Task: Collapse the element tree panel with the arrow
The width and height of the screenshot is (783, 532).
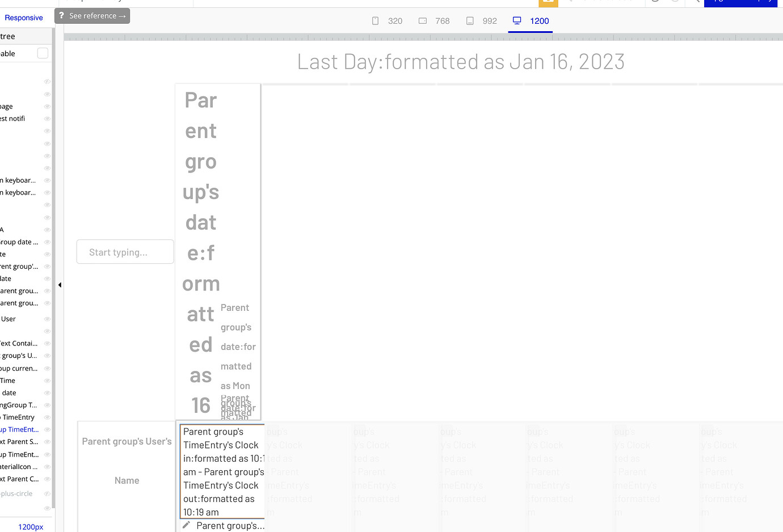Action: (x=60, y=285)
